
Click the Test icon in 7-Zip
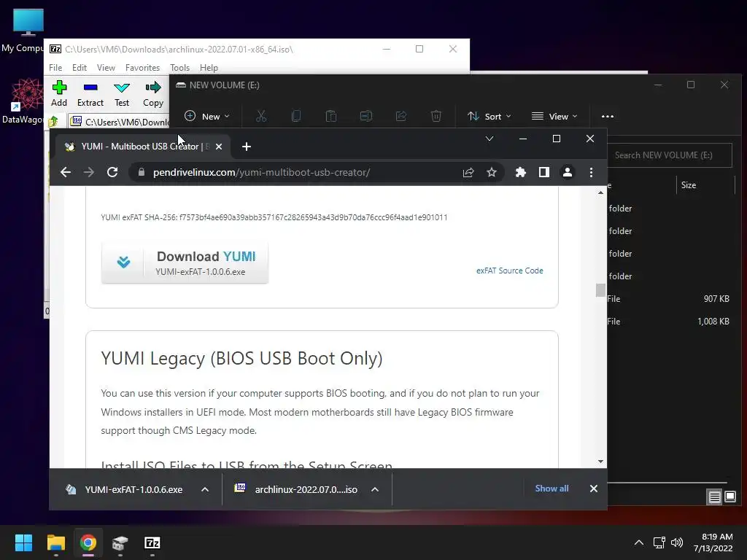pos(122,94)
